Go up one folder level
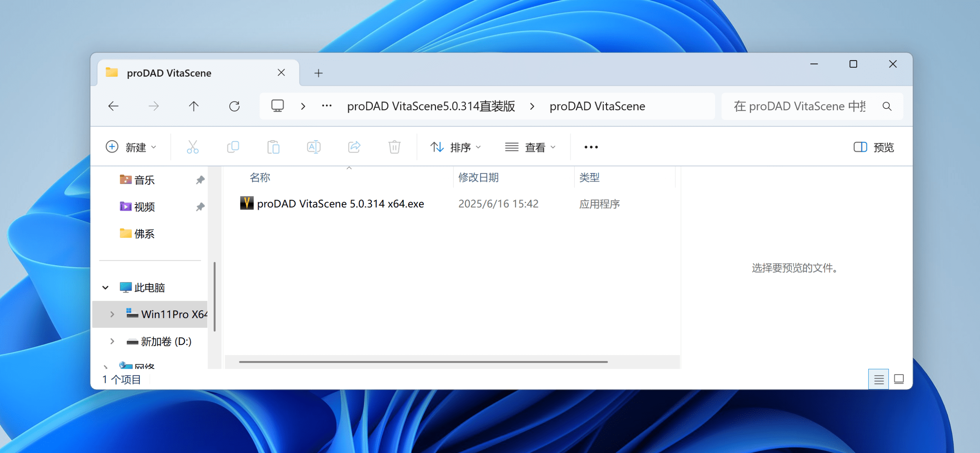The image size is (980, 453). [x=194, y=106]
